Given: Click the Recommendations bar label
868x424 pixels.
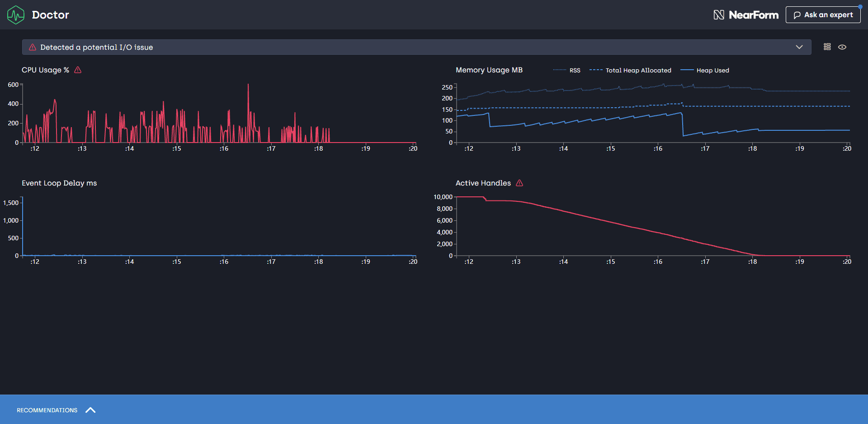Looking at the screenshot, I should tap(47, 410).
